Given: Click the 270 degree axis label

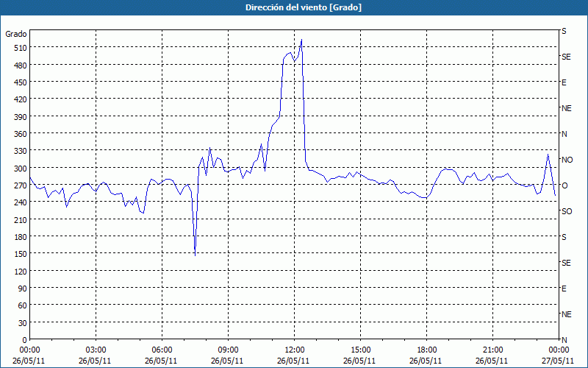Looking at the screenshot, I should coord(21,185).
